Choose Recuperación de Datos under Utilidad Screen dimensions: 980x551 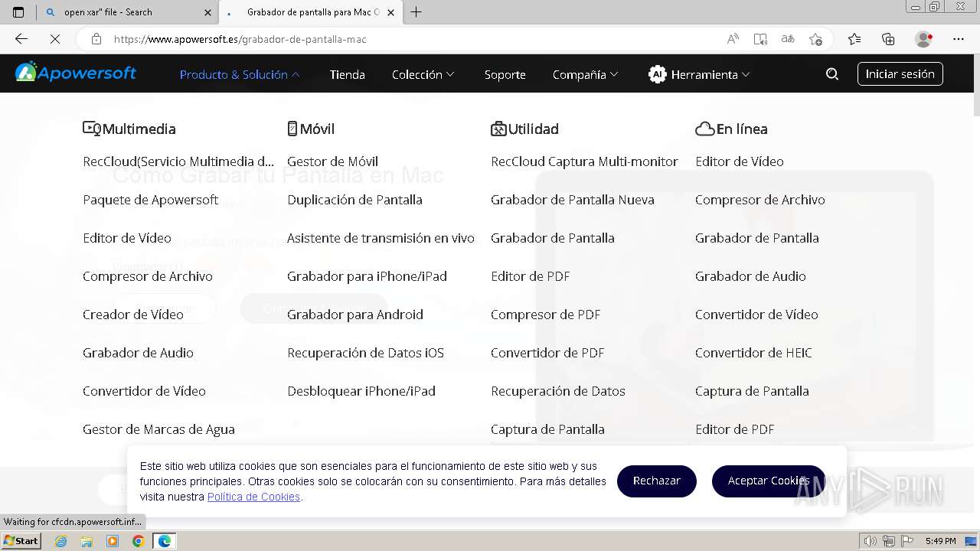558,391
